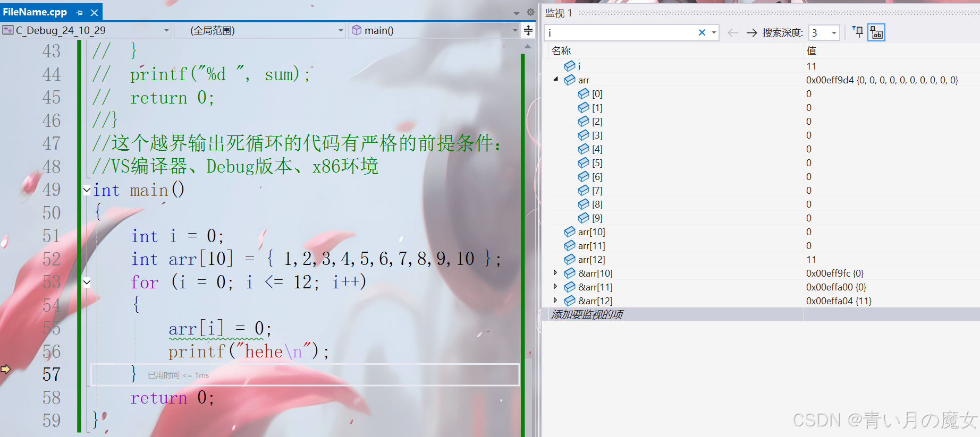Screen dimensions: 980x437
Task: Click inside the watch search field
Action: click(621, 32)
